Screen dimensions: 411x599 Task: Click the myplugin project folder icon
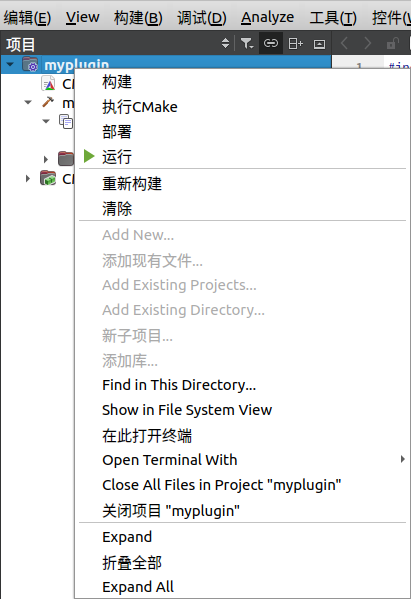[x=30, y=65]
